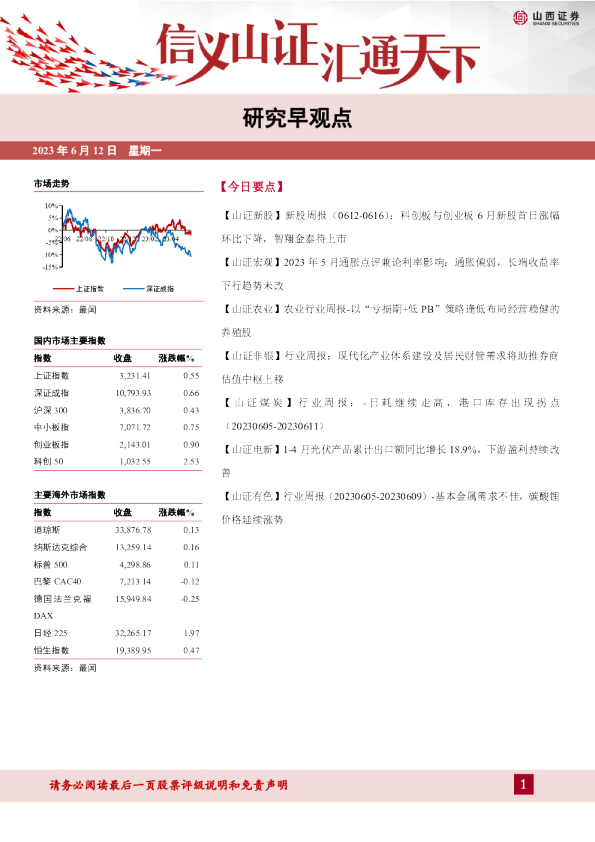Viewport: 595px width, 842px height.
Task: Click the Shanxi Securities logo icon
Action: tap(520, 18)
